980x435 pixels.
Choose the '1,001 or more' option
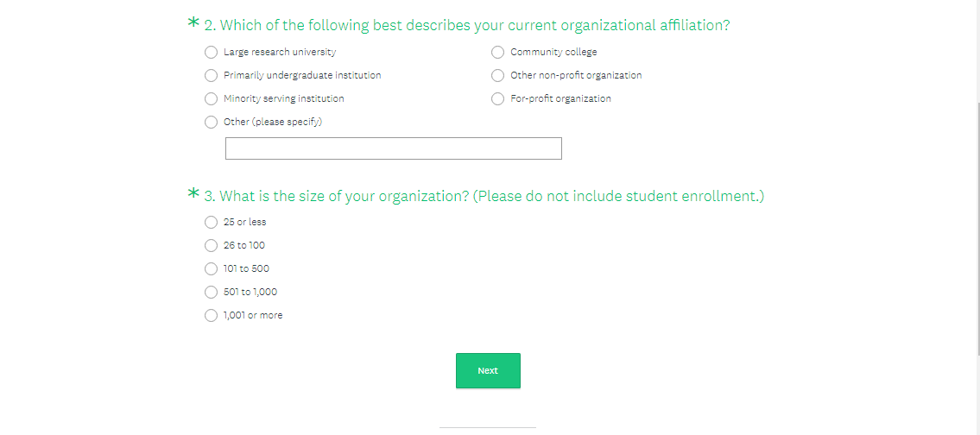(212, 316)
